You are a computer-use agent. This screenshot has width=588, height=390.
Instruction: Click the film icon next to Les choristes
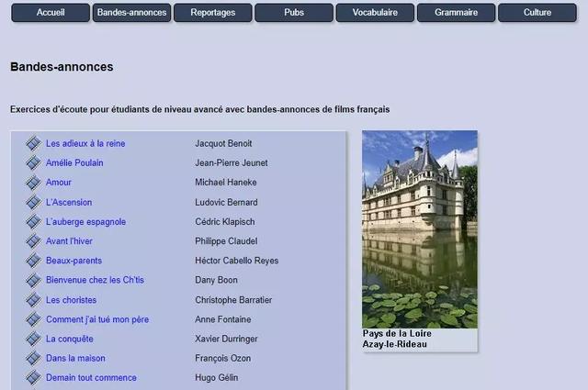[33, 300]
